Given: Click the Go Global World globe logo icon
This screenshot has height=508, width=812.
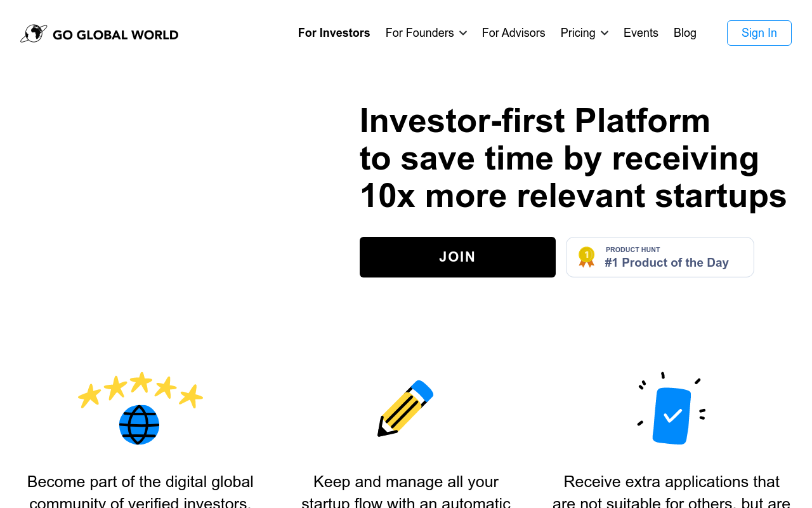Looking at the screenshot, I should coord(34,34).
